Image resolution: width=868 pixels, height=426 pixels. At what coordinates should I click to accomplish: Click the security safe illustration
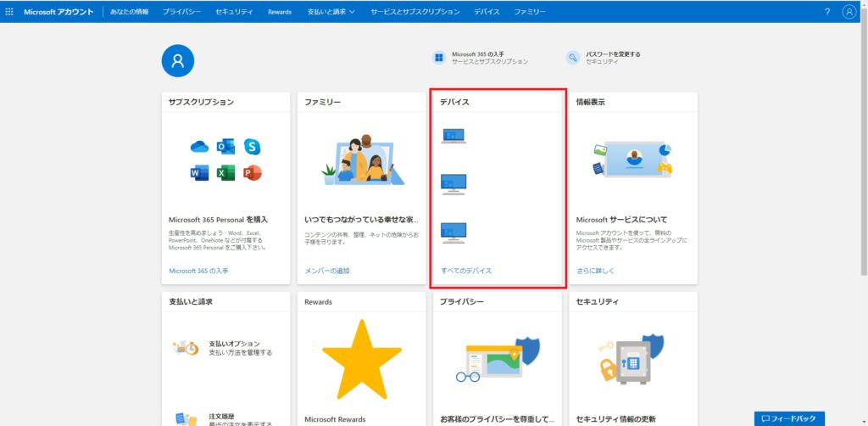point(632,359)
